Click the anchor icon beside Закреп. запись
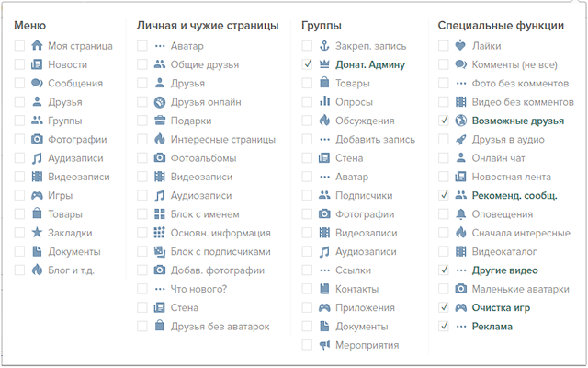The width and height of the screenshot is (588, 368). [324, 45]
